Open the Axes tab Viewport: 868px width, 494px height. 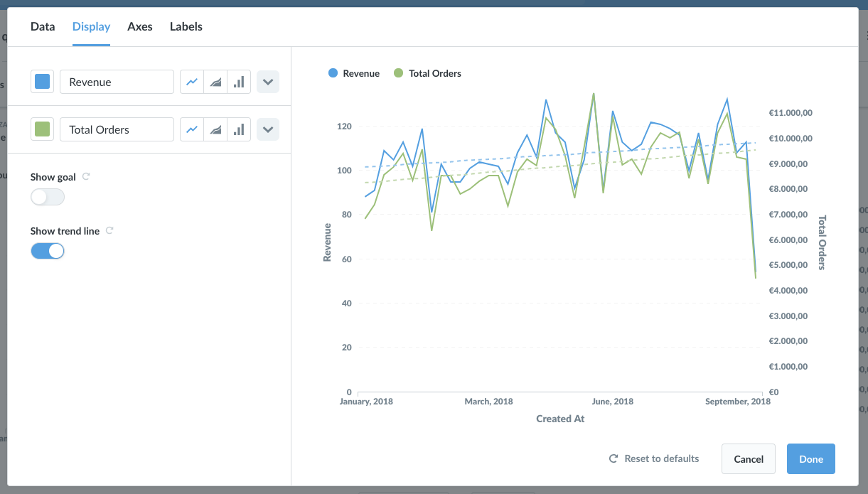[140, 27]
